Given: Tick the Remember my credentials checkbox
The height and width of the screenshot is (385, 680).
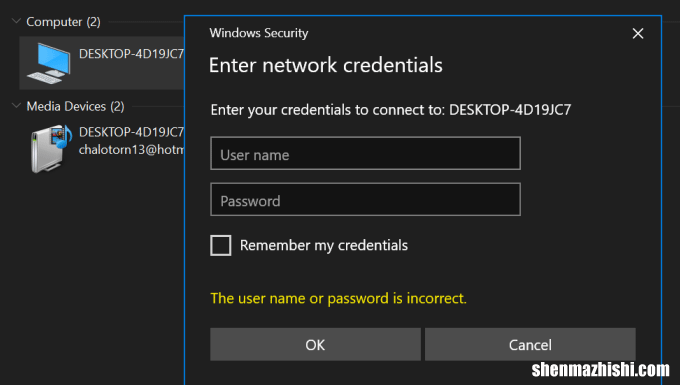Looking at the screenshot, I should 220,245.
